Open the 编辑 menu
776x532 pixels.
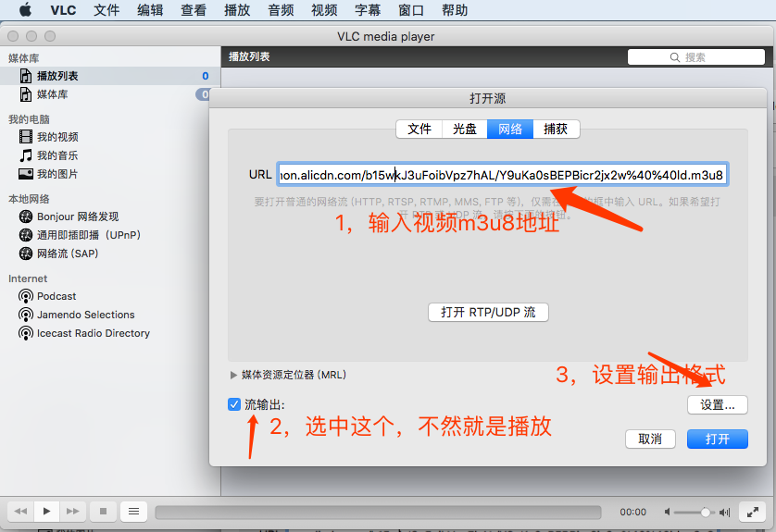tap(150, 10)
